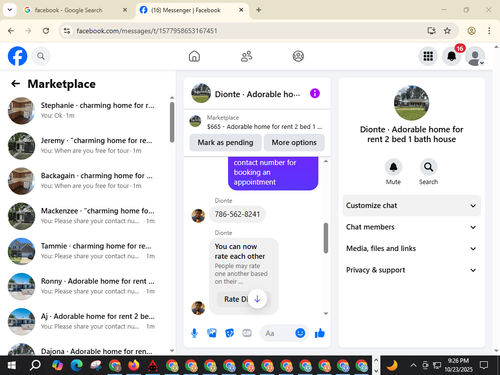The width and height of the screenshot is (500, 375).
Task: Open Jeremy's charming home conversation
Action: (87, 146)
